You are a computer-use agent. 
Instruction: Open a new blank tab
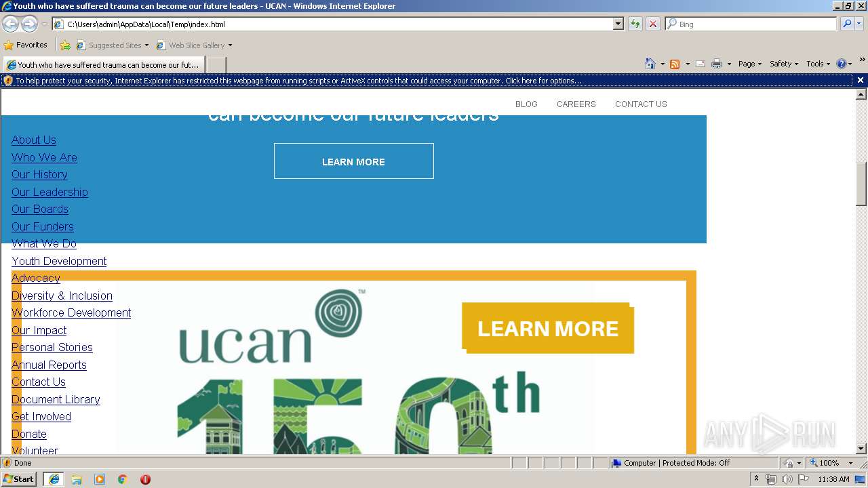tap(216, 65)
